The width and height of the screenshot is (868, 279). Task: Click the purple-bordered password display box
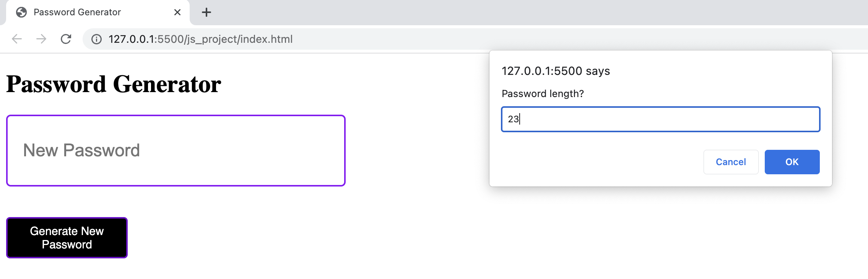176,150
